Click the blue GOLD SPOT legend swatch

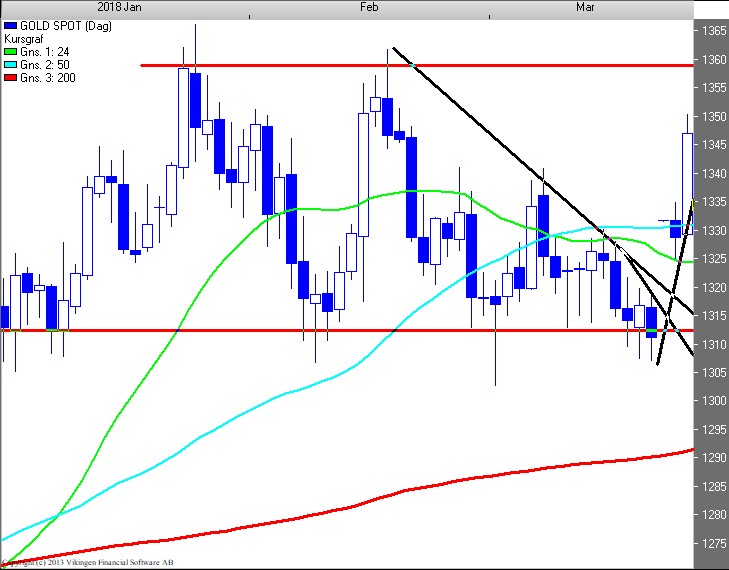tap(10, 26)
